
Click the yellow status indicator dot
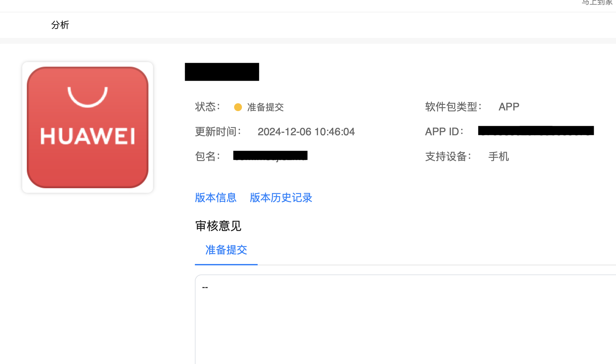pyautogui.click(x=238, y=107)
